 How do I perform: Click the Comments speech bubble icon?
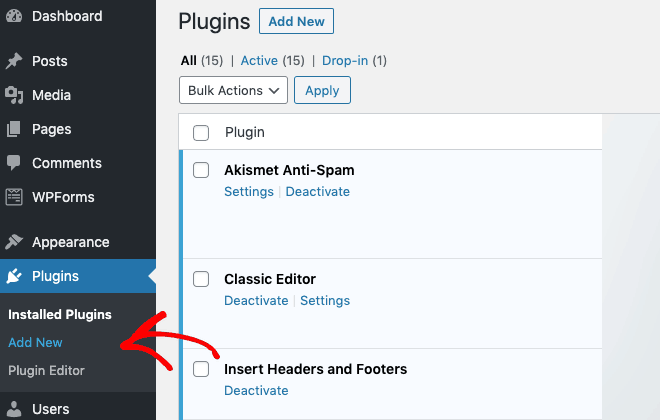(14, 163)
